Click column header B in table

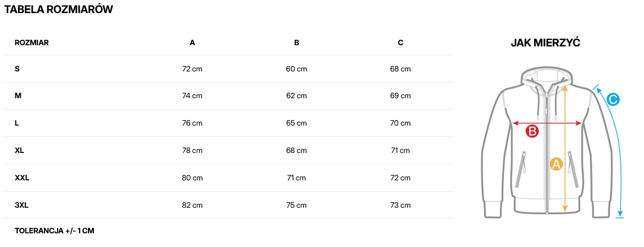pyautogui.click(x=296, y=43)
